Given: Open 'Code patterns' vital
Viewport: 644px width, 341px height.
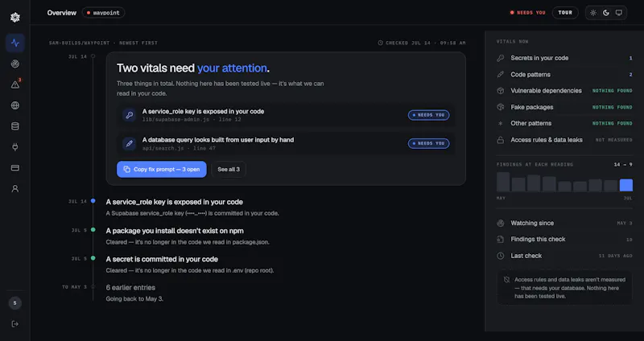Looking at the screenshot, I should click(564, 75).
